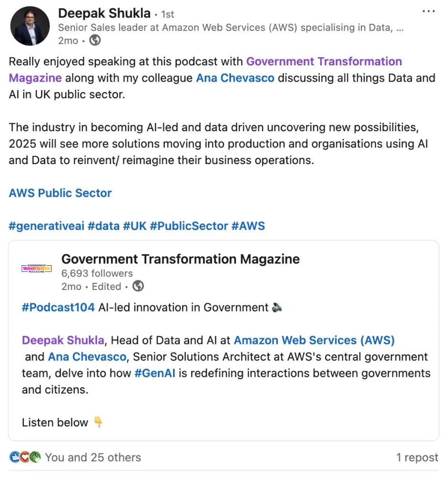This screenshot has height=477, width=448.
Task: Select the #PublicSector hashtag
Action: tap(188, 226)
